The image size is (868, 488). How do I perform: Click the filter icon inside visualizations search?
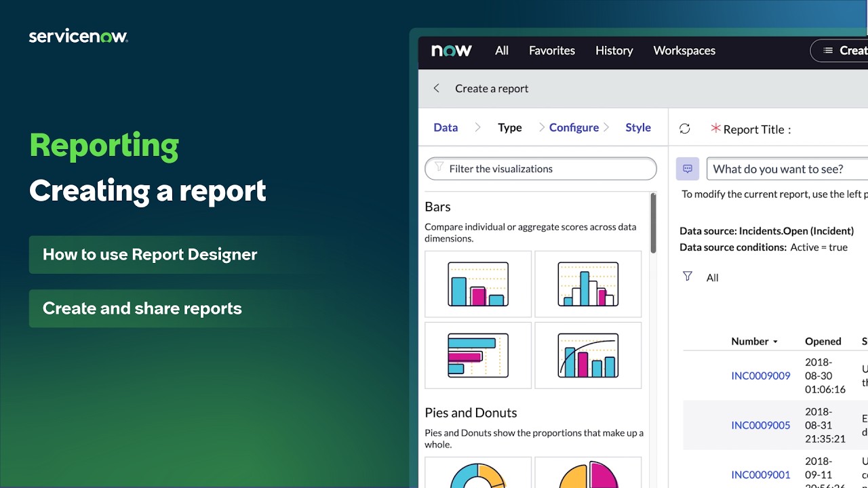[439, 167]
